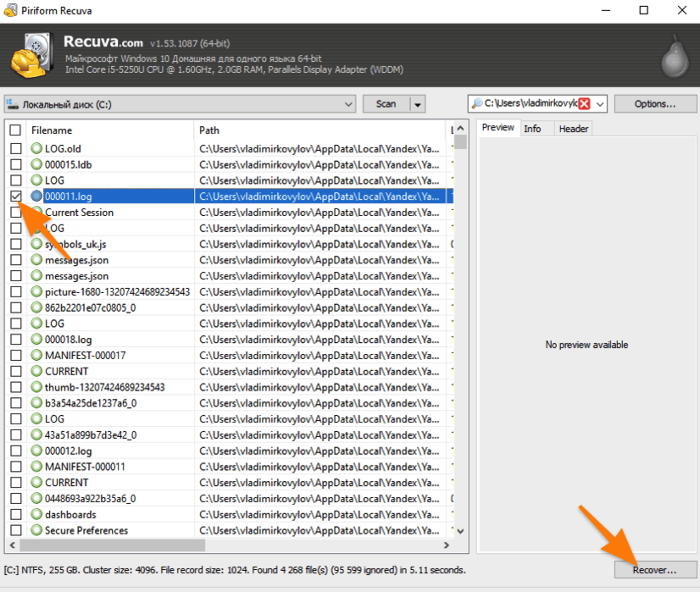Open the Scan button dropdown arrow
Screen dimensions: 700x592
[x=418, y=104]
